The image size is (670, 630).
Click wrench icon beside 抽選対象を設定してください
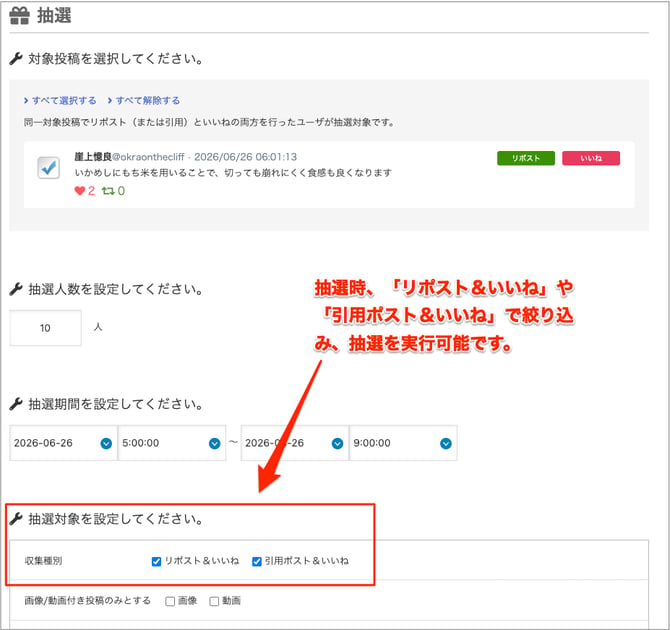[16, 519]
